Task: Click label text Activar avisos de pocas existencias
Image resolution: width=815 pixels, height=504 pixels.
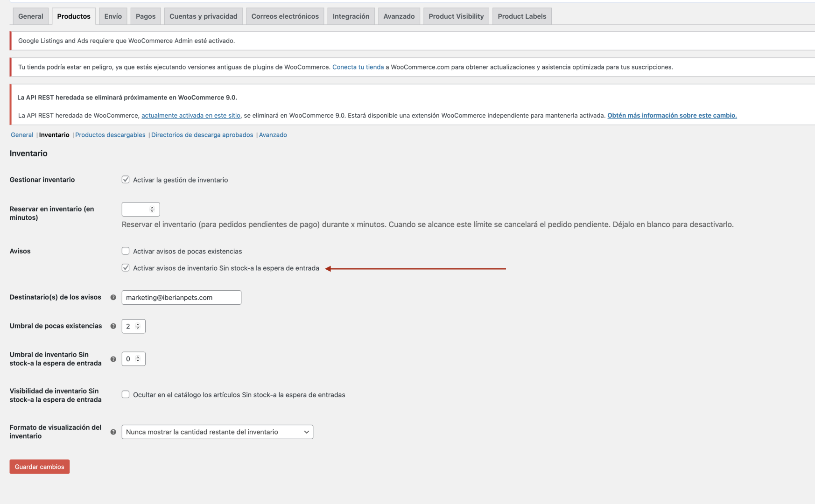Action: [188, 252]
